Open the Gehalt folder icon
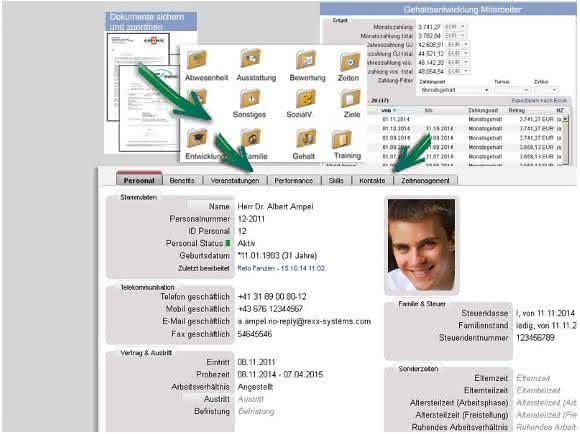 [306, 138]
